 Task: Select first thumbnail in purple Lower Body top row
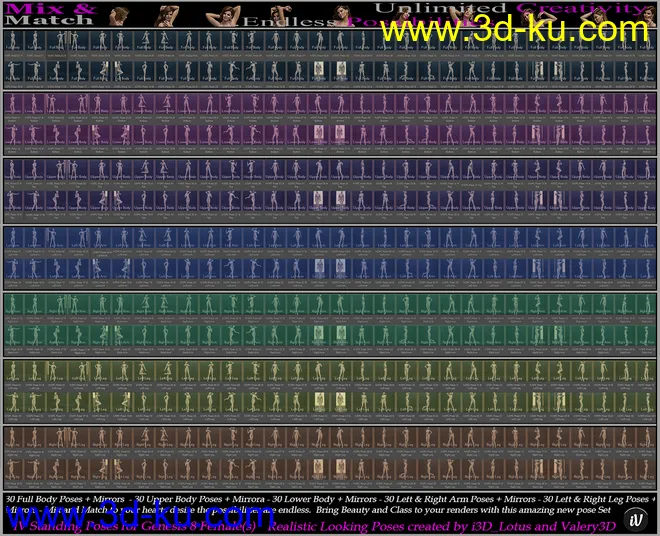click(11, 107)
